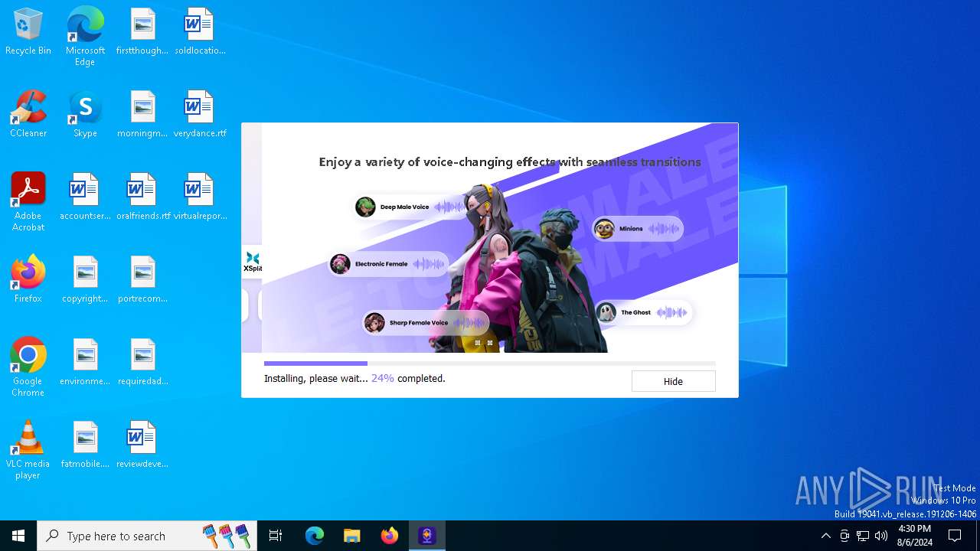
Task: Select the fatmobile... image file icon
Action: pos(85,445)
